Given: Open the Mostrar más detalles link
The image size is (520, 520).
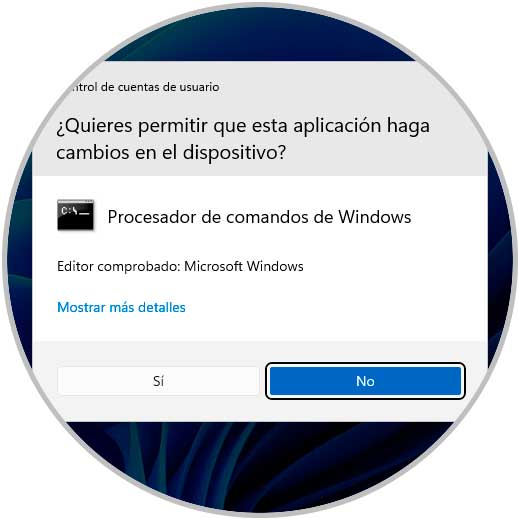Looking at the screenshot, I should (x=121, y=307).
